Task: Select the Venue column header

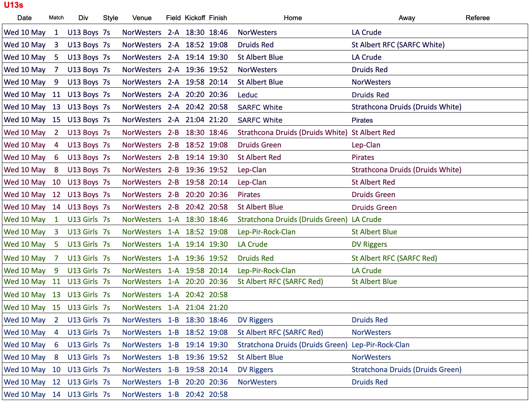Action: tap(142, 18)
